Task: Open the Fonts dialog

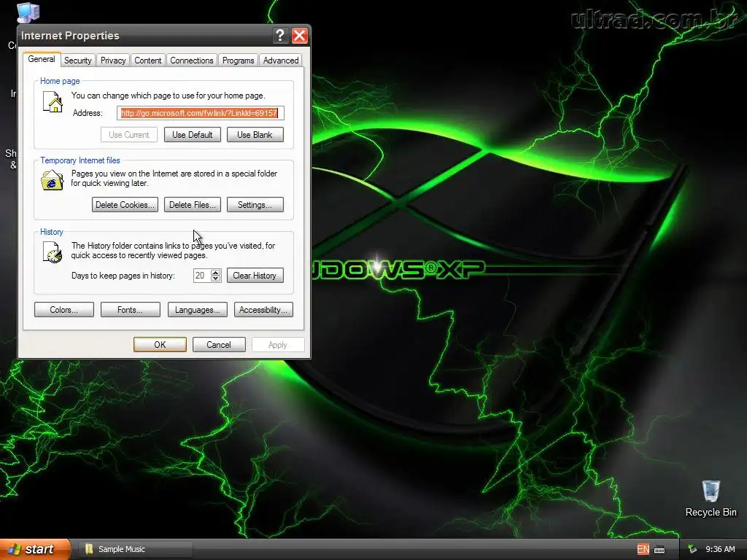Action: coord(131,310)
